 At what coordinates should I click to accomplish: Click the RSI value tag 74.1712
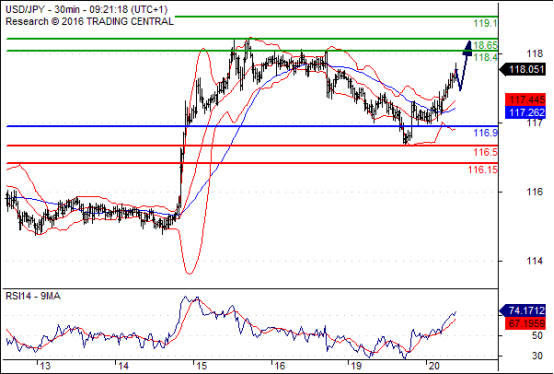click(x=523, y=311)
